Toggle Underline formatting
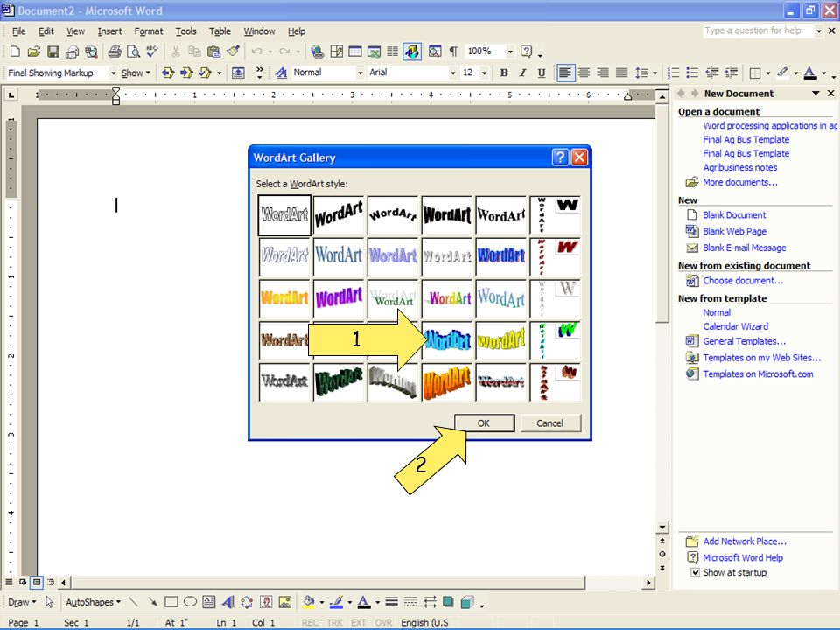Viewport: 840px width, 630px height. [542, 73]
